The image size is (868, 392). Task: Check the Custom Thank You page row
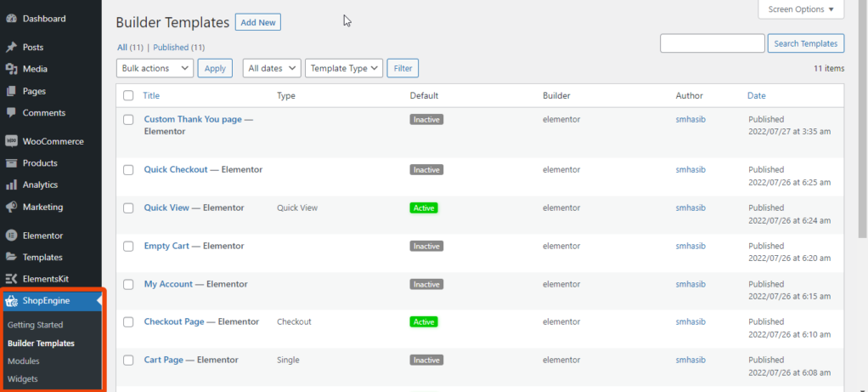tap(128, 120)
